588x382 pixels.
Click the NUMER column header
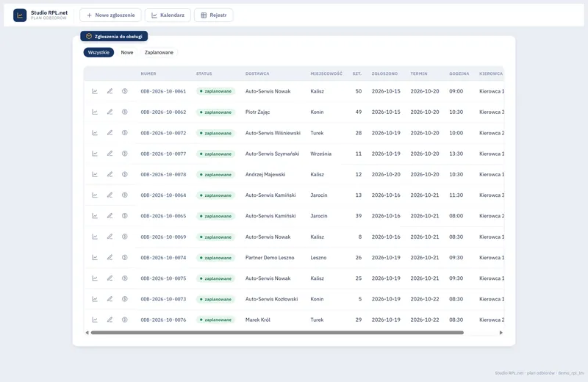tap(148, 73)
